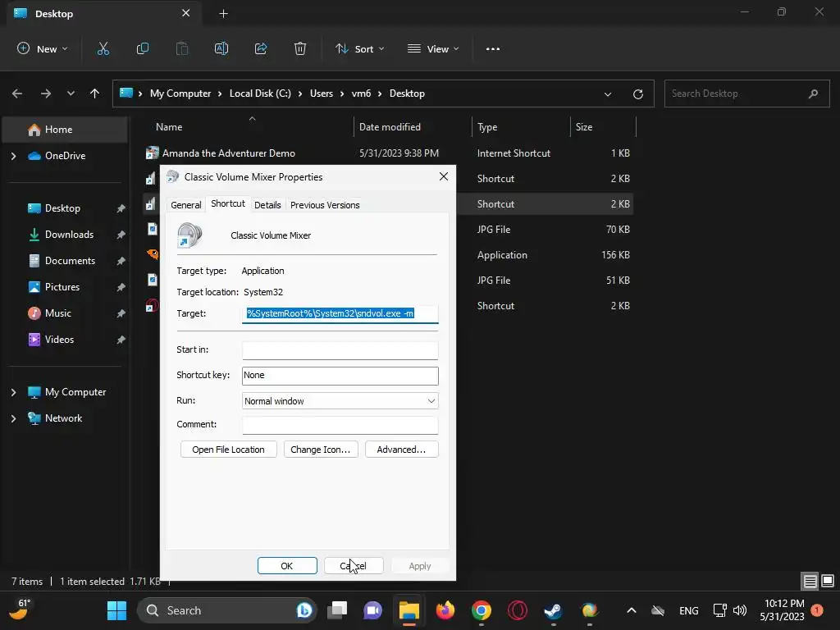
Task: Expand the My Computer tree node
Action: (13, 392)
